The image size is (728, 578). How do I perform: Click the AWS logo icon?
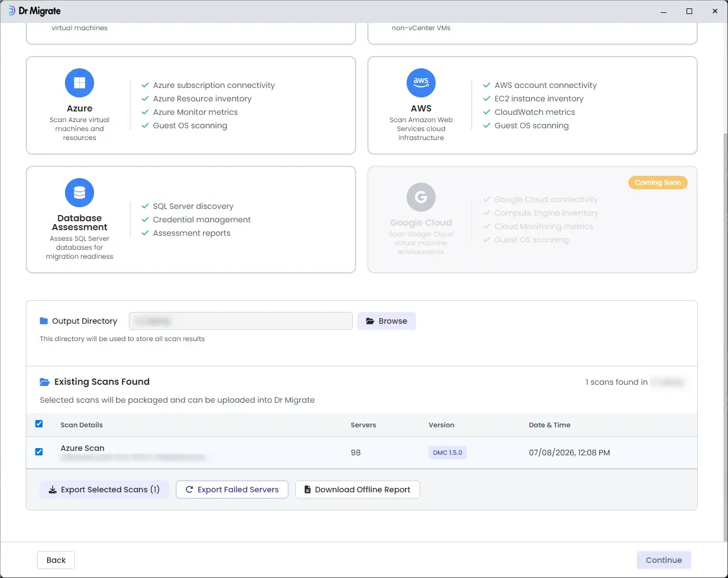[x=421, y=83]
